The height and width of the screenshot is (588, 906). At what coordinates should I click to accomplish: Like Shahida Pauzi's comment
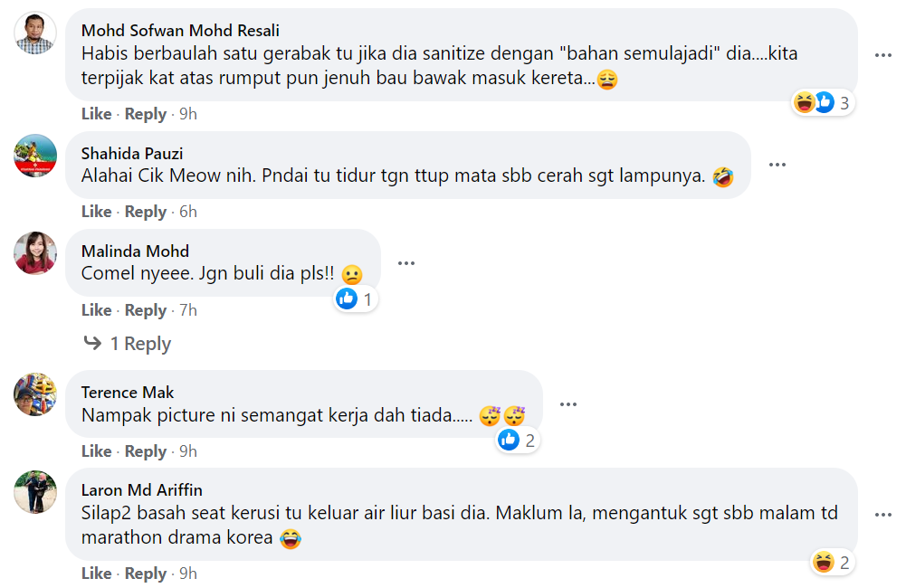tap(96, 212)
